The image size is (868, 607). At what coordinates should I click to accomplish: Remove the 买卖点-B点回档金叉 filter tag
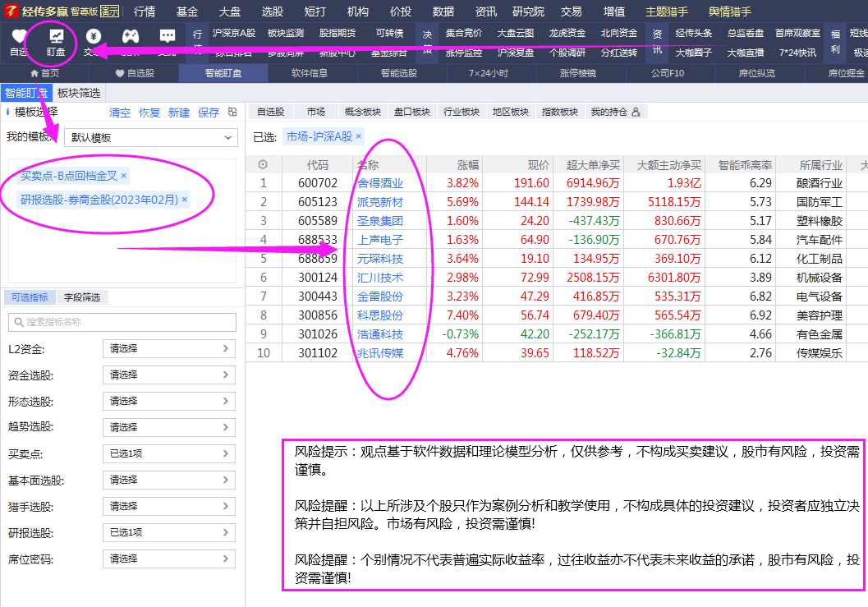[x=124, y=176]
